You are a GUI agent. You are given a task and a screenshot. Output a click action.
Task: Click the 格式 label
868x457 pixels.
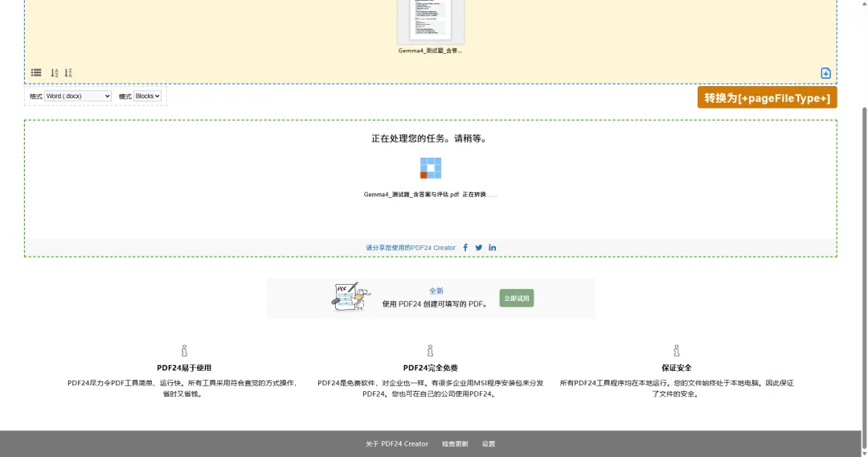(x=36, y=97)
